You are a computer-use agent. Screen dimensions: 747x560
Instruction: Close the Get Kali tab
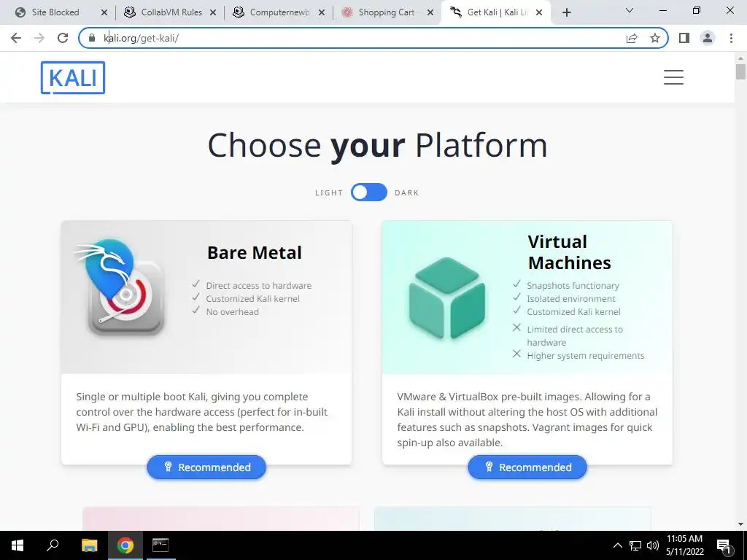click(539, 13)
